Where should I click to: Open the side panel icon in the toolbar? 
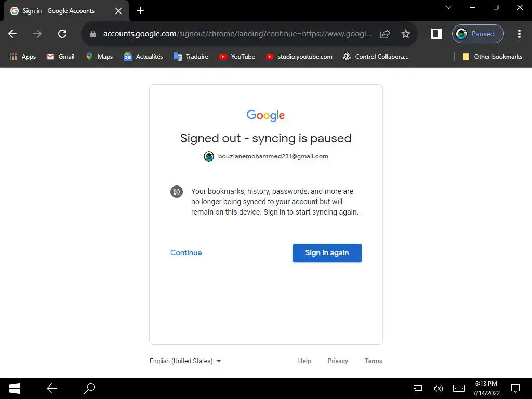pos(436,34)
